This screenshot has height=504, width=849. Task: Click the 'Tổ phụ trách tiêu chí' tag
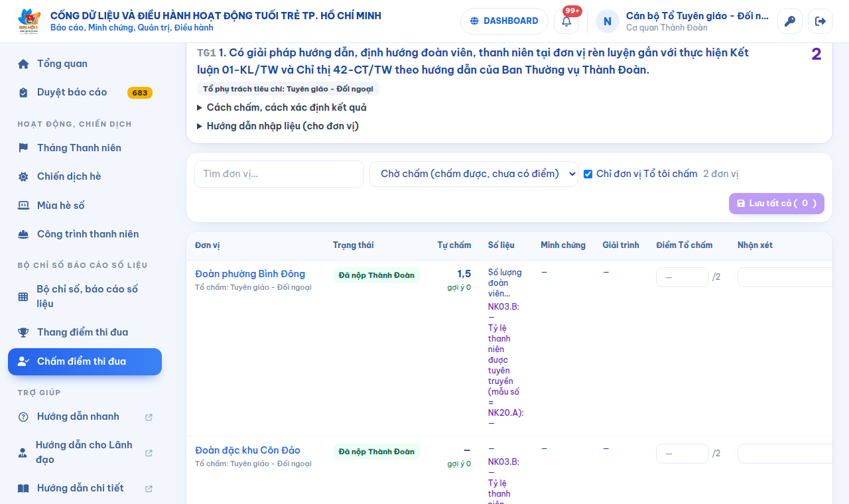pos(288,89)
